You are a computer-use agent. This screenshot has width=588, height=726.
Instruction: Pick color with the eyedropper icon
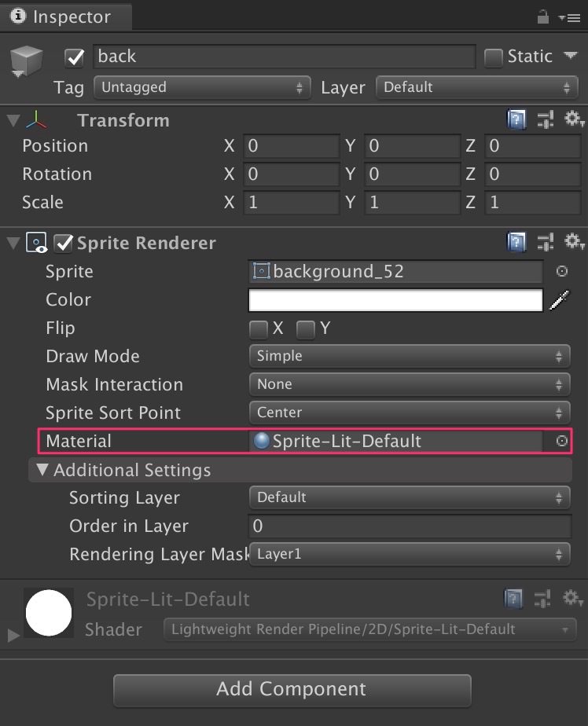click(x=559, y=300)
